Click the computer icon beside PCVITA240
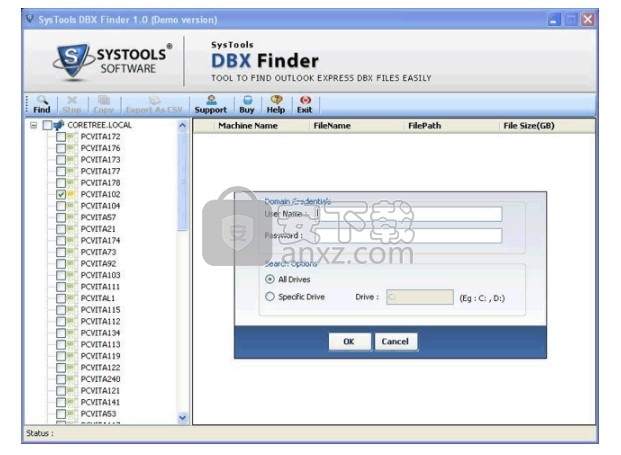Image resolution: width=621 pixels, height=455 pixels. click(72, 379)
